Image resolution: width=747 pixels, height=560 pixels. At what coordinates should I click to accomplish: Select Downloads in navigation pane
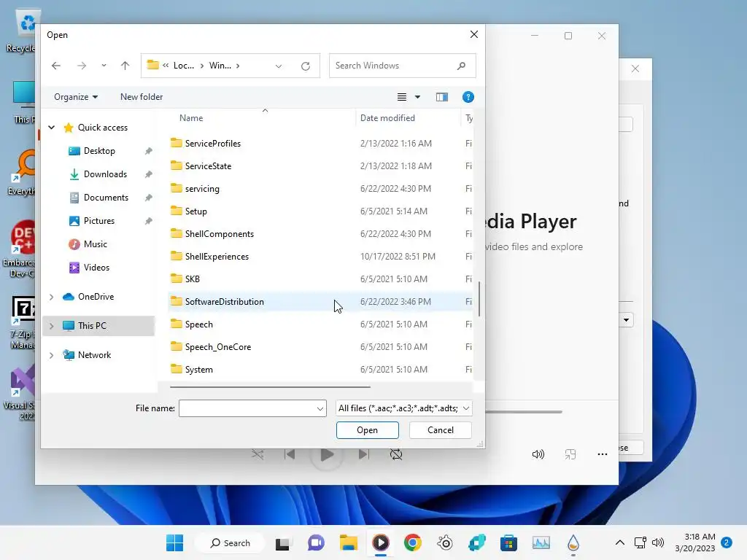coord(105,174)
